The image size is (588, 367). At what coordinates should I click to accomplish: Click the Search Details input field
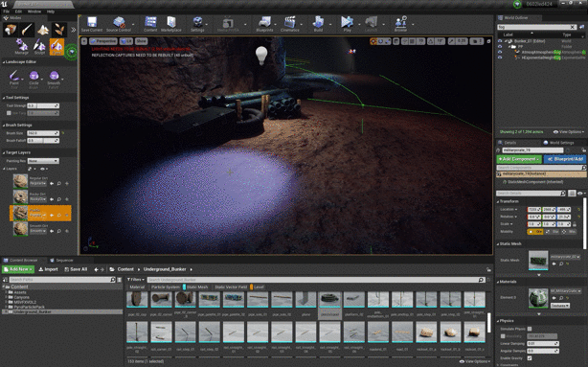pos(531,194)
